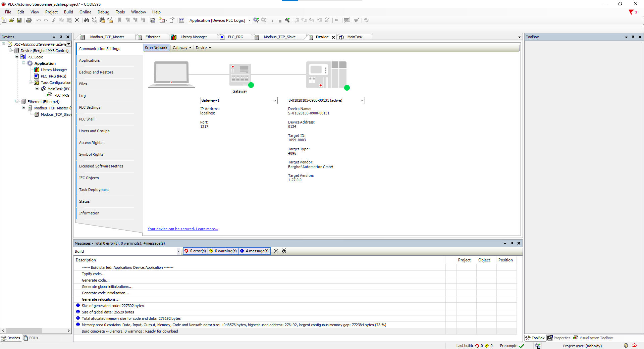
Task: Toggle the 4 message(s) filter button
Action: point(255,251)
